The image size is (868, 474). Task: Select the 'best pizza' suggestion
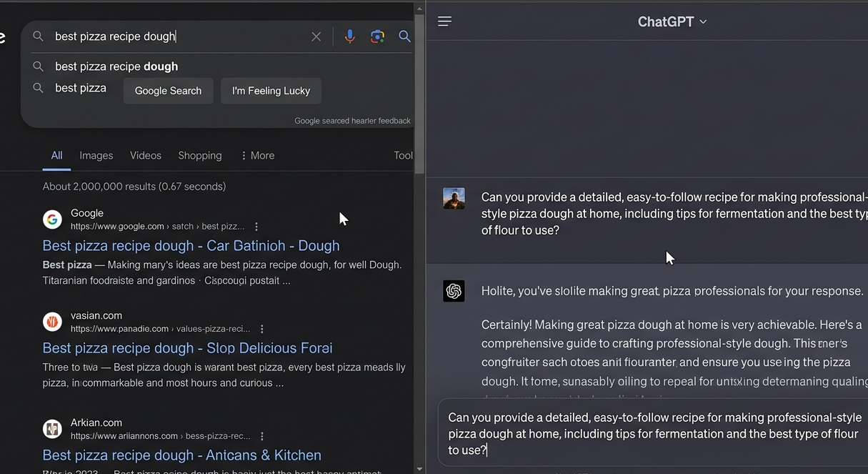pos(81,88)
